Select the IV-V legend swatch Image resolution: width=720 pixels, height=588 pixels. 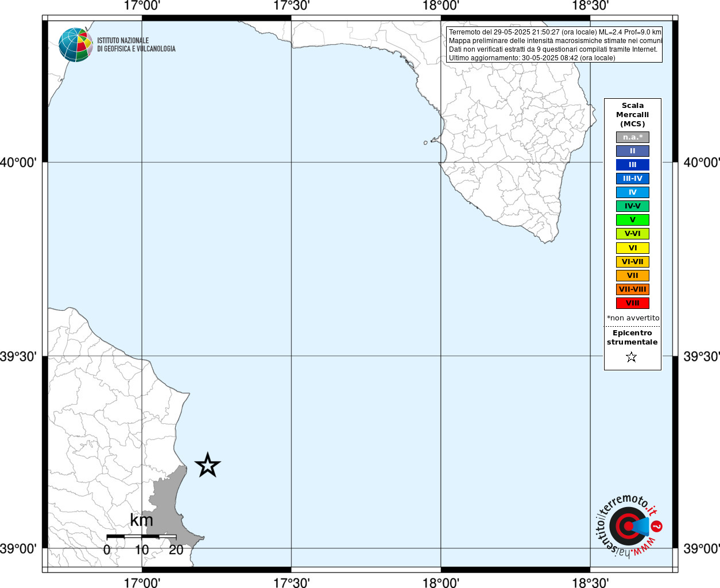632,206
